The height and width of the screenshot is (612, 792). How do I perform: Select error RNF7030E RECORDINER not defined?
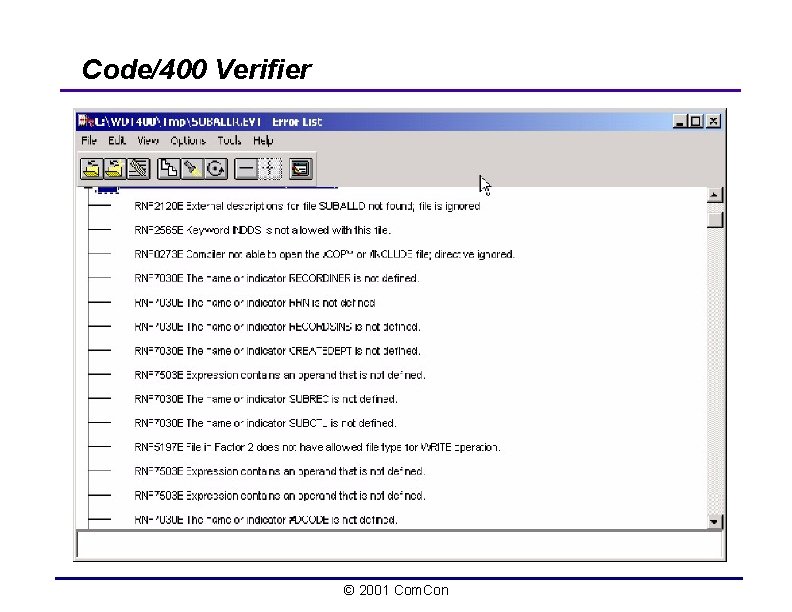[x=276, y=278]
